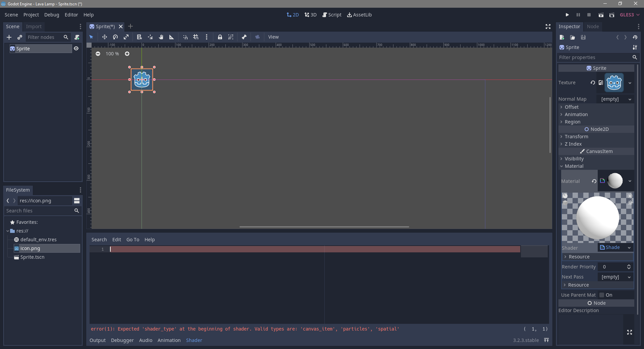Enable the Use Parent Materials checkbox

click(602, 295)
